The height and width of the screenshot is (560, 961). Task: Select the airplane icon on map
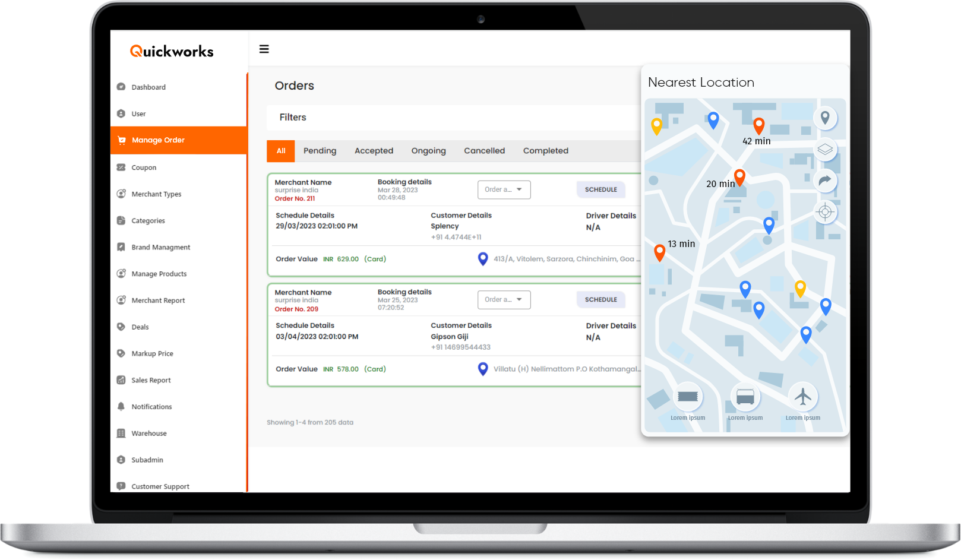(803, 397)
